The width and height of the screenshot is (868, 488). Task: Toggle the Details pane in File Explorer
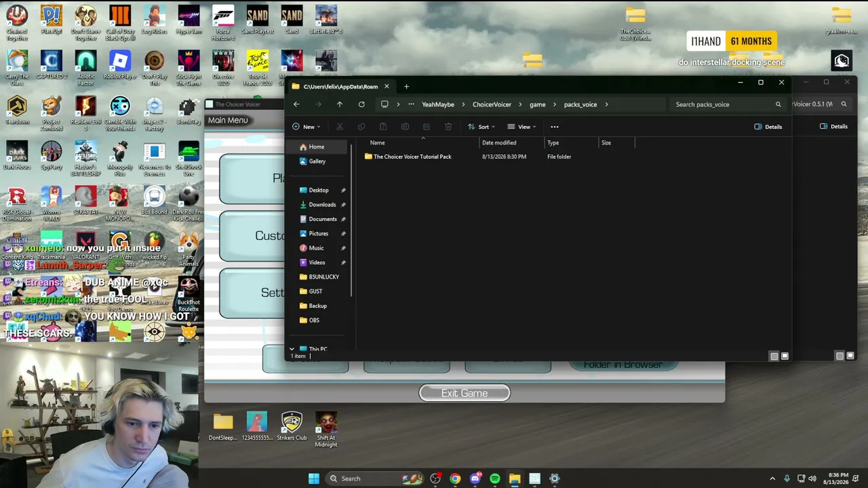768,127
